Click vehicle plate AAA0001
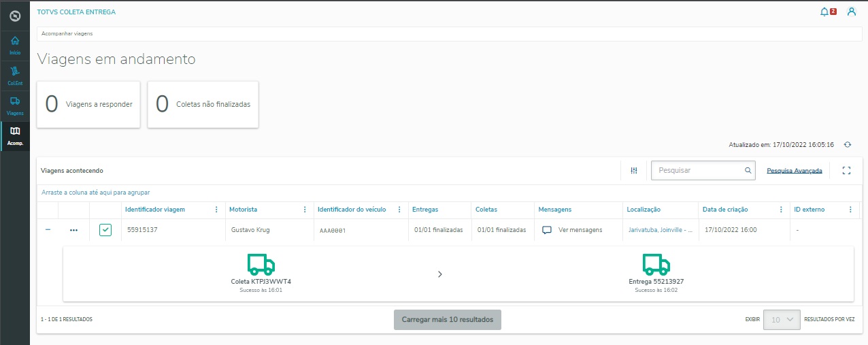Screen dimensions: 868x345 click(333, 231)
